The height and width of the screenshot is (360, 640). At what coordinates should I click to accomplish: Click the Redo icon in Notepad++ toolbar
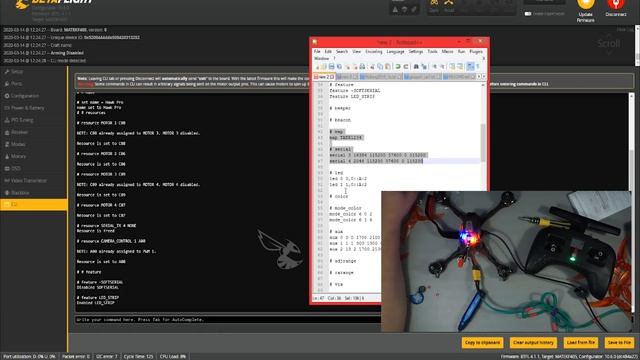tap(406, 67)
